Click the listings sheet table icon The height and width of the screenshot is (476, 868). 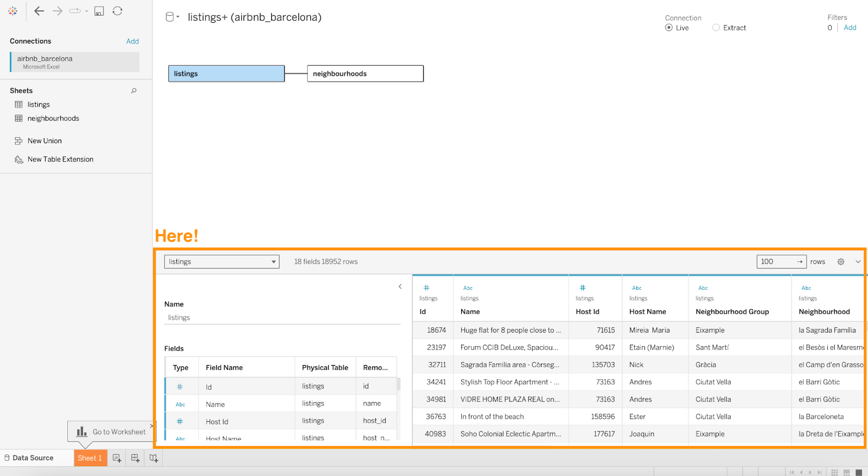18,104
